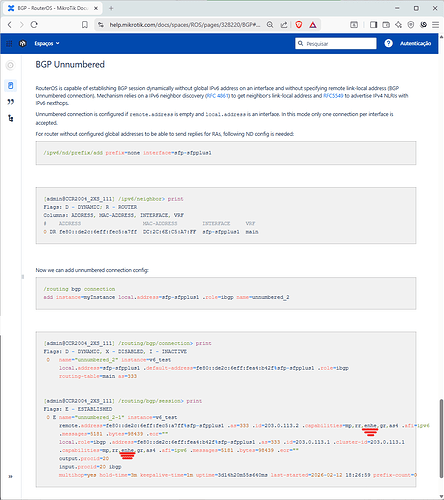Open the help question mark icon
Viewport: 444px width, 500px height.
388,43
